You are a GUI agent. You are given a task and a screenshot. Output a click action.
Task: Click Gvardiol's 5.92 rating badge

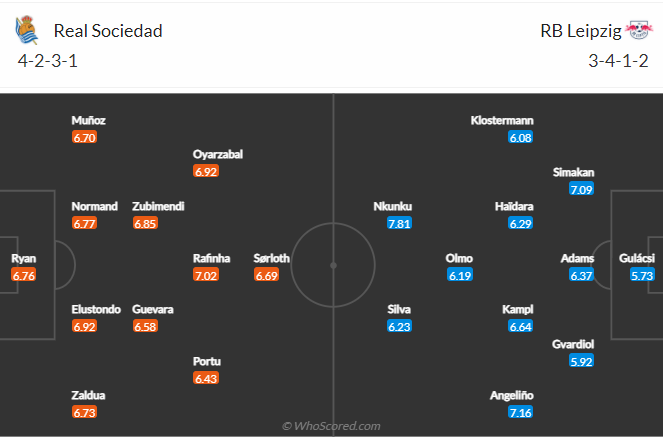581,361
